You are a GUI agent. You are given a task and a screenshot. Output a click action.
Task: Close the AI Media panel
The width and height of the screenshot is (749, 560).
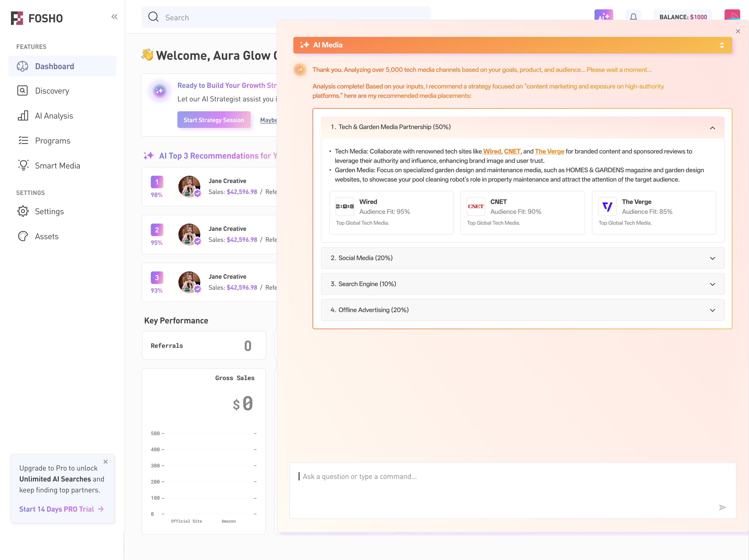pos(738,31)
